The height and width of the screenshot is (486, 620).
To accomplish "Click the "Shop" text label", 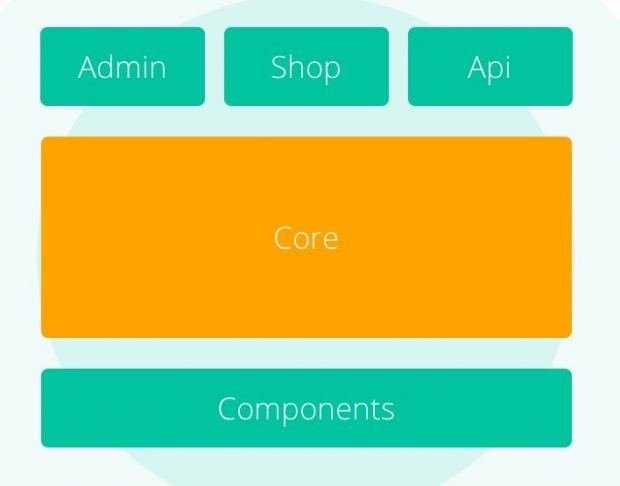I will coord(306,67).
